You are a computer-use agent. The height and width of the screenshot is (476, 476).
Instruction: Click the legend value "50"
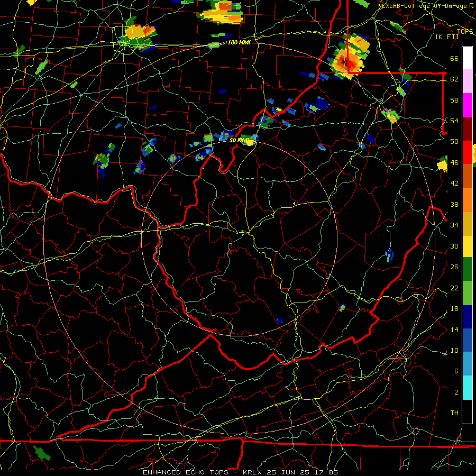tap(454, 141)
